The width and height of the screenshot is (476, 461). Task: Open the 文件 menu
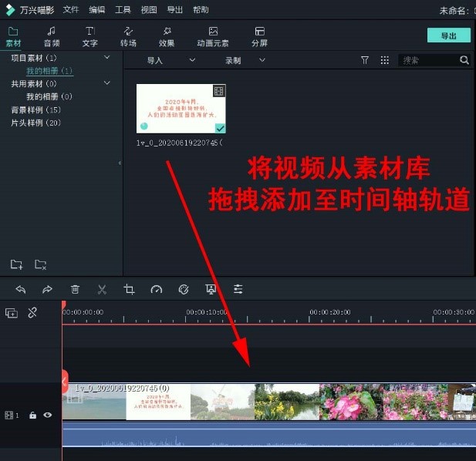(x=71, y=10)
